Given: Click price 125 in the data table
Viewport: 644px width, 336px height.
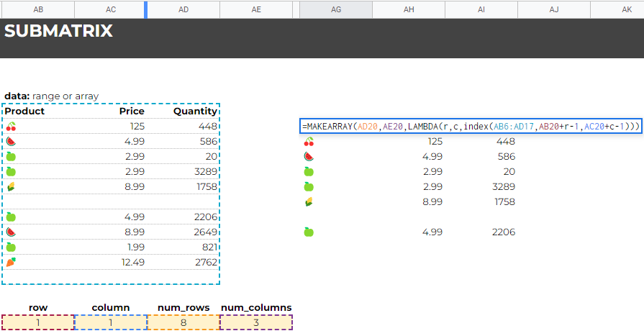Looking at the screenshot, I should tap(137, 127).
